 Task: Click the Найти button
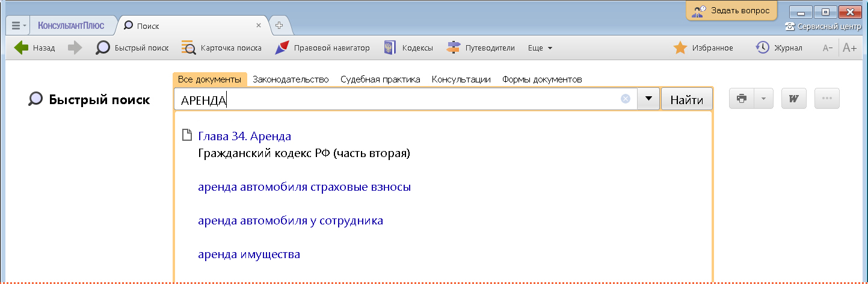[687, 99]
